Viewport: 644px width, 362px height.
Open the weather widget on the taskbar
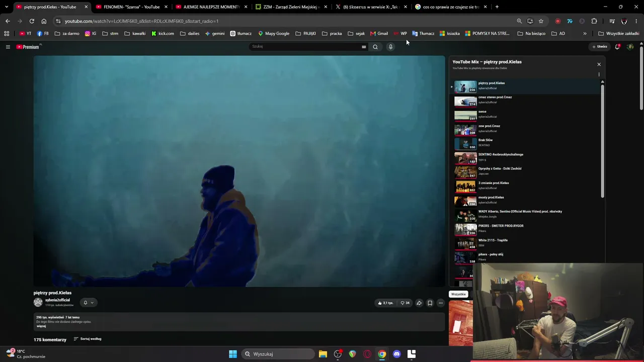pyautogui.click(x=25, y=354)
